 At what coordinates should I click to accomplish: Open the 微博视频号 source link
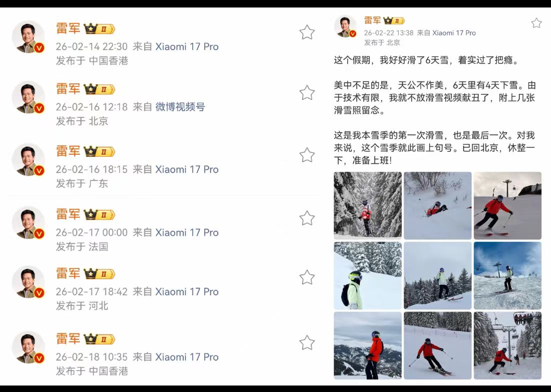[x=180, y=107]
